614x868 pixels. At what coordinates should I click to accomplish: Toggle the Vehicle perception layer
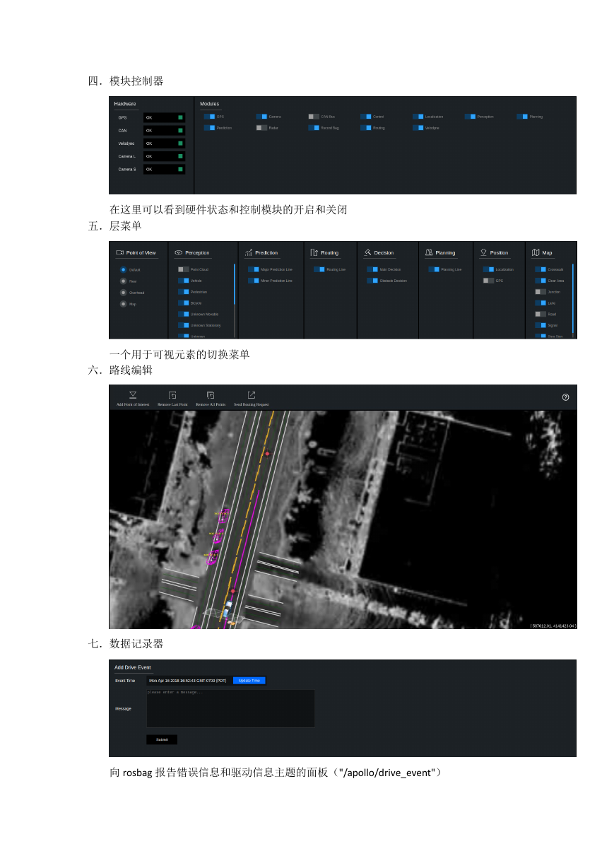click(x=184, y=281)
